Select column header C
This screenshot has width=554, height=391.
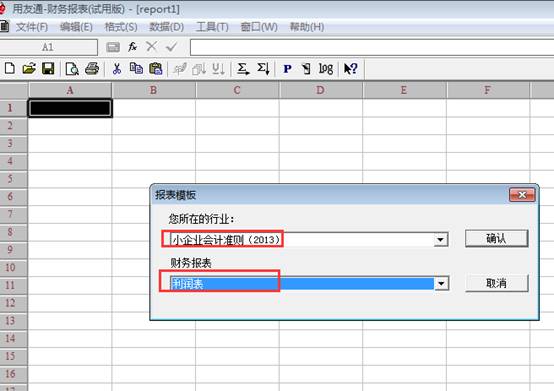click(237, 90)
